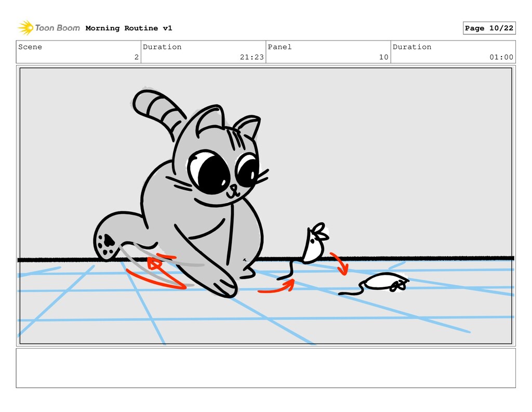Viewport: 532px width, 412px height.
Task: Click the 'Panel' header label
Action: [x=280, y=47]
